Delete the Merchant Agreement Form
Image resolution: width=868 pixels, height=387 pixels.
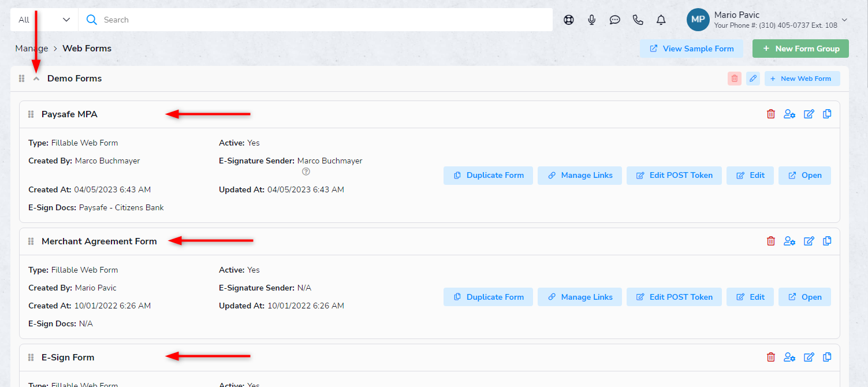pos(771,241)
